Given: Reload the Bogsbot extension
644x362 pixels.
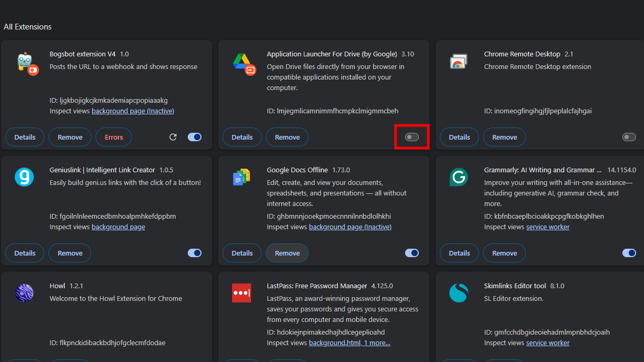Looking at the screenshot, I should click(x=173, y=137).
